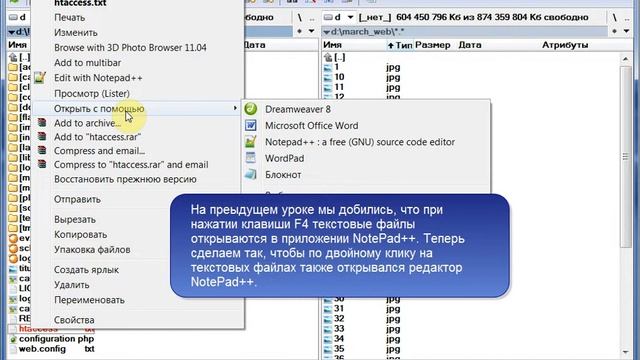Screen dimensions: 640x360
Task: Click the left panel drive d icon
Action: point(13,17)
